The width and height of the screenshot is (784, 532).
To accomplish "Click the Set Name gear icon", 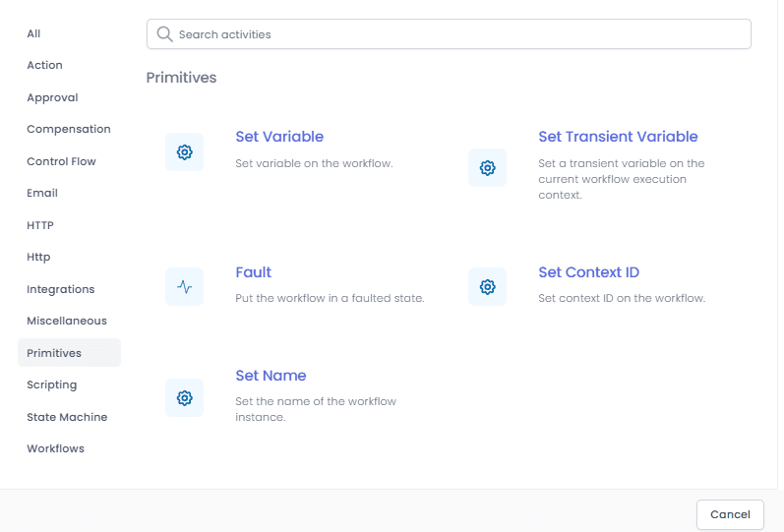I will pos(185,398).
